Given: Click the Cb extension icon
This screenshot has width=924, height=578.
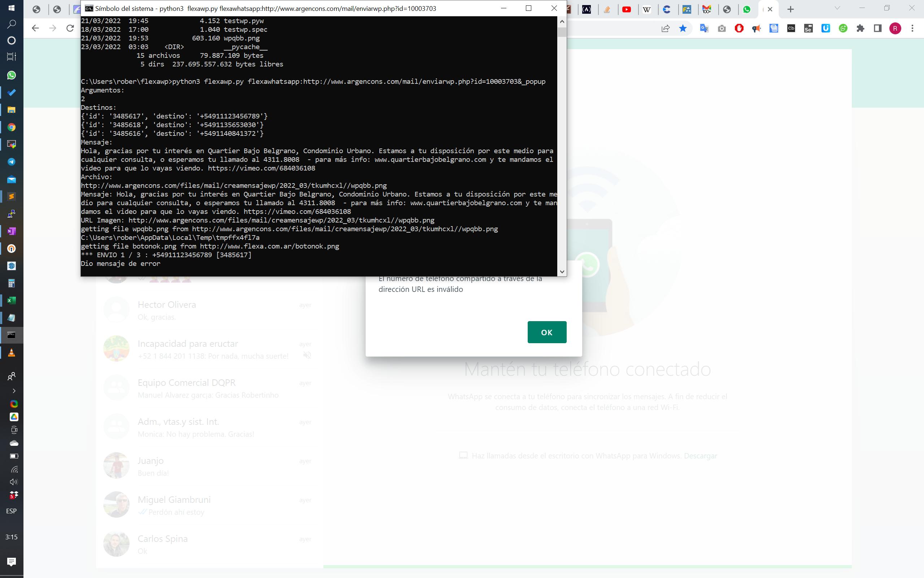Looking at the screenshot, I should 791,28.
